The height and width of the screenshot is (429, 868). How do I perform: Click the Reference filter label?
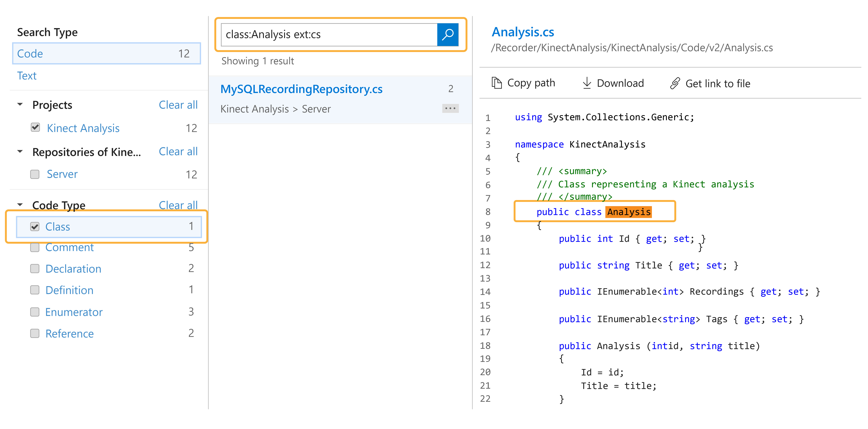(x=69, y=334)
